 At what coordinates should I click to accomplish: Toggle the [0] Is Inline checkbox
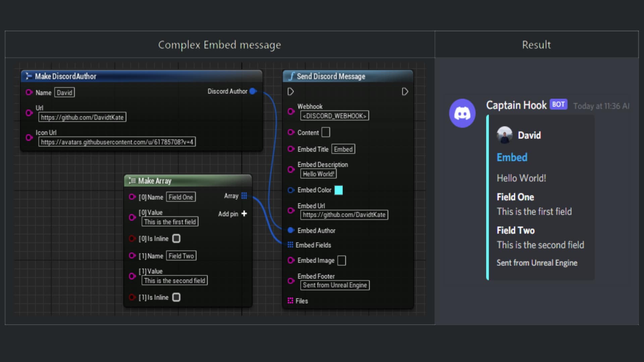click(x=176, y=238)
